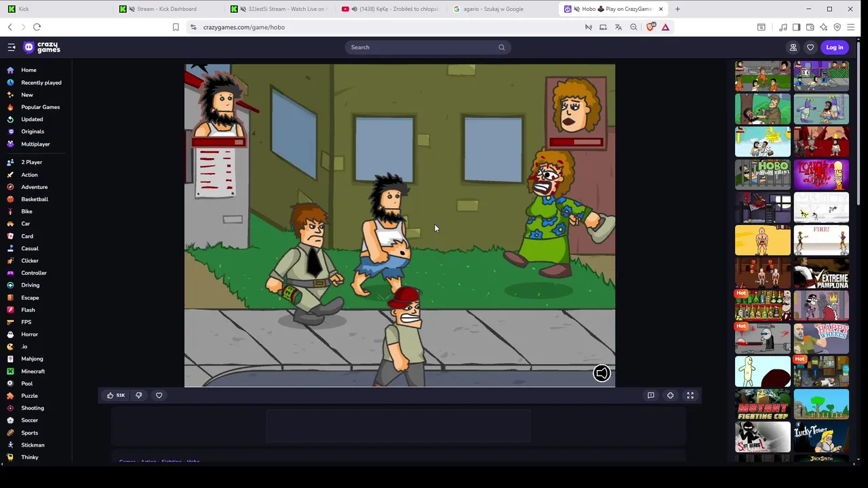The height and width of the screenshot is (488, 868).
Task: Enter fullscreen mode for the game
Action: coord(690,395)
